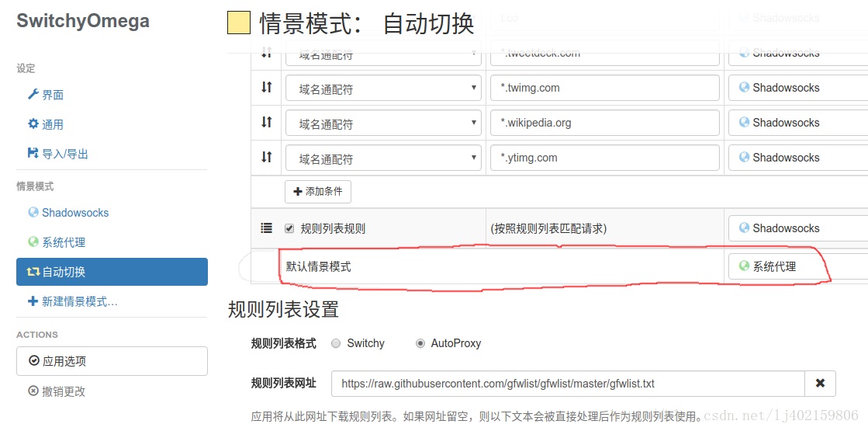The width and height of the screenshot is (868, 431).
Task: Click the 规则列表网址 URL input field
Action: pos(568,384)
